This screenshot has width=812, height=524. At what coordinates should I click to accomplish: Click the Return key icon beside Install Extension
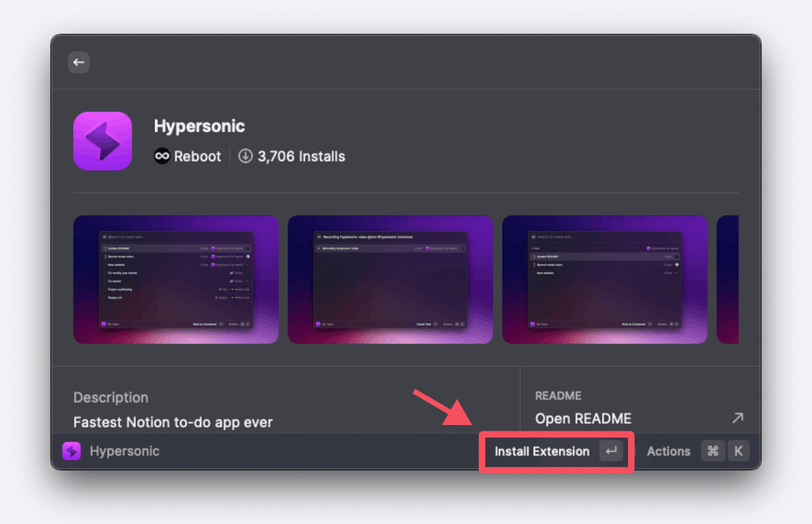[x=611, y=452]
